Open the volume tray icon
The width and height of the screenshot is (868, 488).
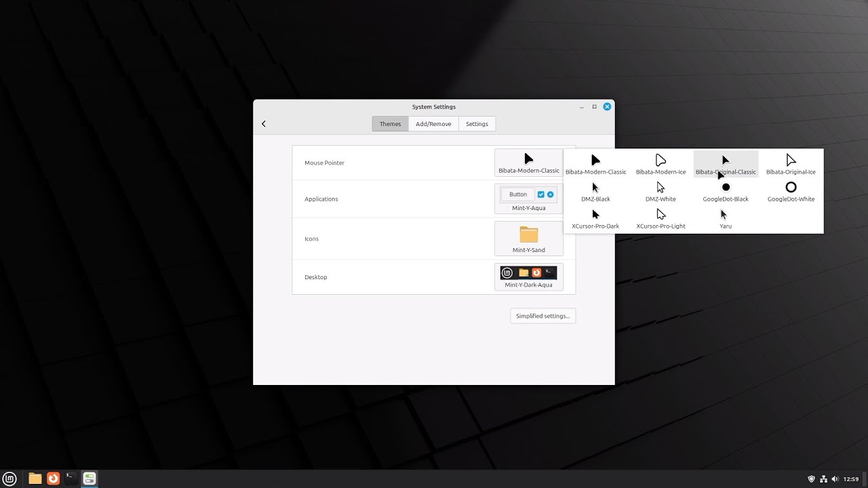coord(835,479)
